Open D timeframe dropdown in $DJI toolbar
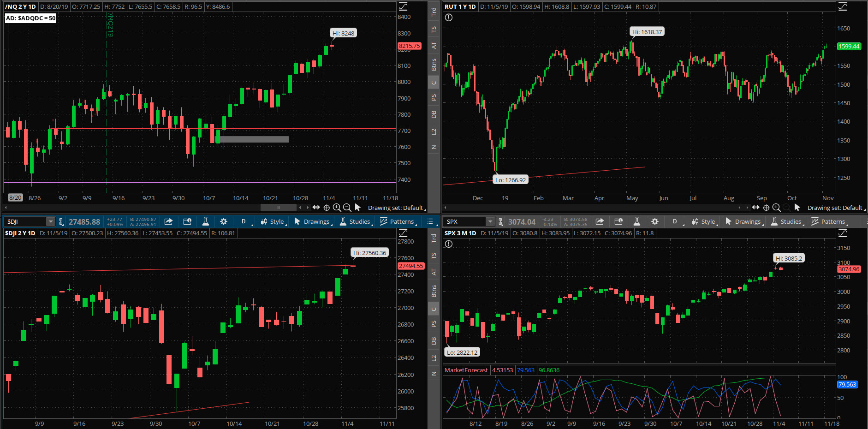 click(x=245, y=221)
